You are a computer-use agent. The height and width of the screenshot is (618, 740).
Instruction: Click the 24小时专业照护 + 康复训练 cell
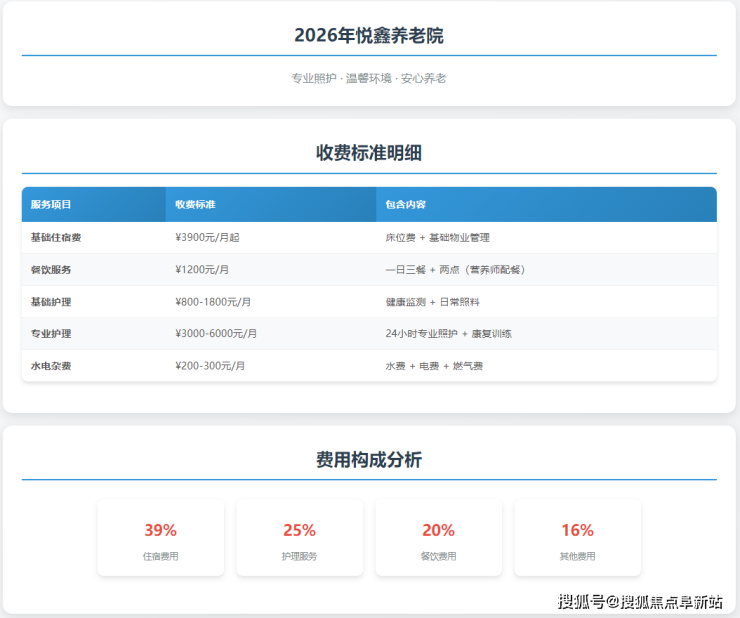(x=449, y=334)
